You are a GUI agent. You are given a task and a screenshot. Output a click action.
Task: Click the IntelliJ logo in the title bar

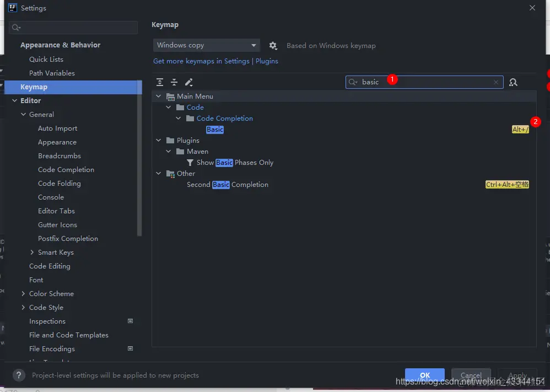click(x=13, y=8)
